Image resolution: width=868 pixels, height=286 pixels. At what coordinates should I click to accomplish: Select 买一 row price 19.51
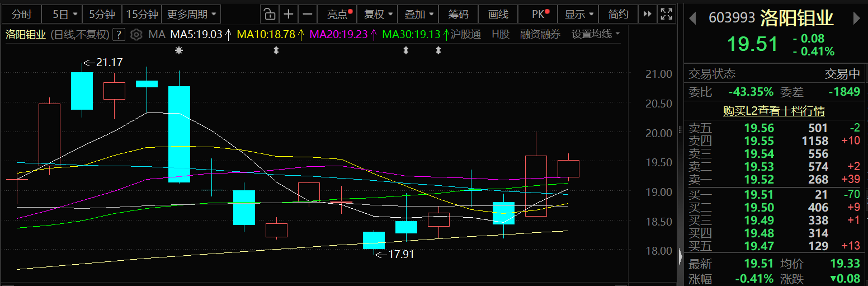point(759,195)
